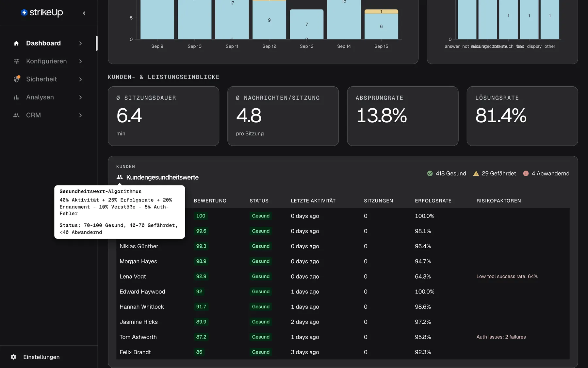This screenshot has height=368, width=588.
Task: Filter by 4 Abwandernd status
Action: pyautogui.click(x=546, y=173)
